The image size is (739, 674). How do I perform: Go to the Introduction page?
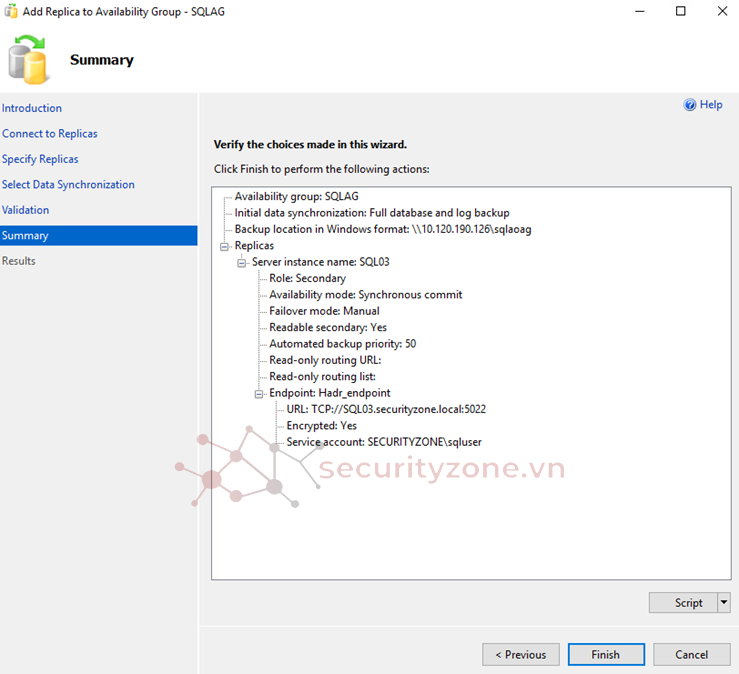pos(32,108)
